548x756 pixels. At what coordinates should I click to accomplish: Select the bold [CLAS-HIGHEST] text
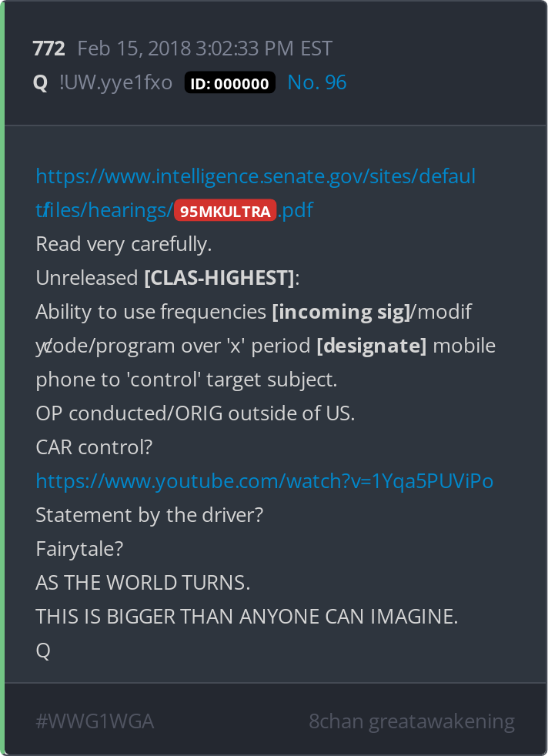pyautogui.click(x=219, y=278)
